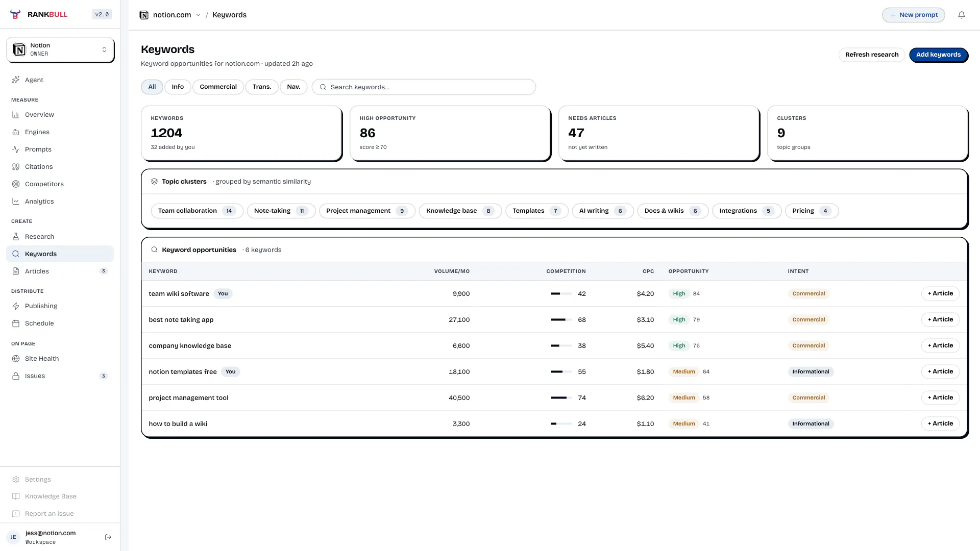Viewport: 980px width, 551px height.
Task: Filter by Nav. intent
Action: 293,87
